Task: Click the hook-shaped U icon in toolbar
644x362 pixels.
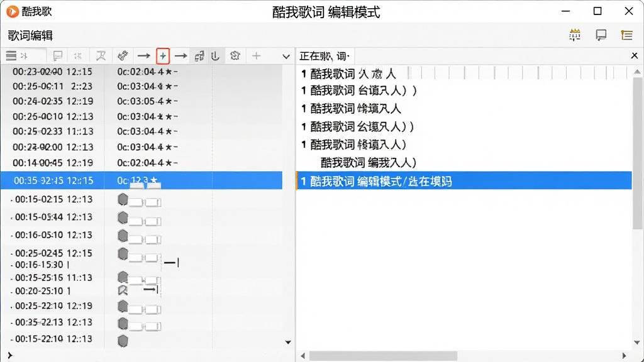Action: (215, 56)
